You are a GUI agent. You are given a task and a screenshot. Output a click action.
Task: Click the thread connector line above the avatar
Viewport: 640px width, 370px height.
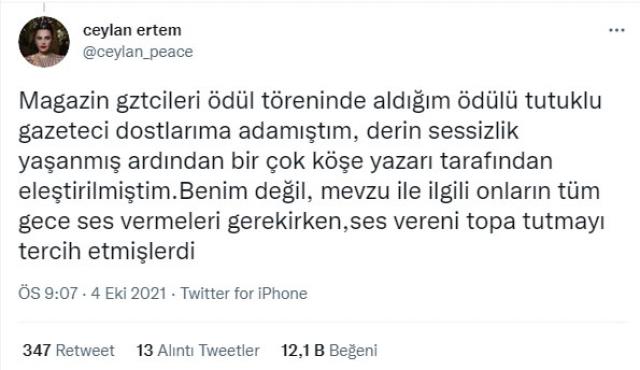[44, 6]
